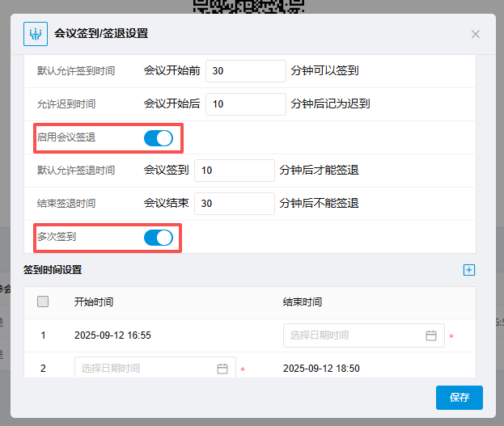Screen dimensions: 504x426
Task: Open row 2 开始时间 date-time picker placeholder
Action: click(x=146, y=369)
